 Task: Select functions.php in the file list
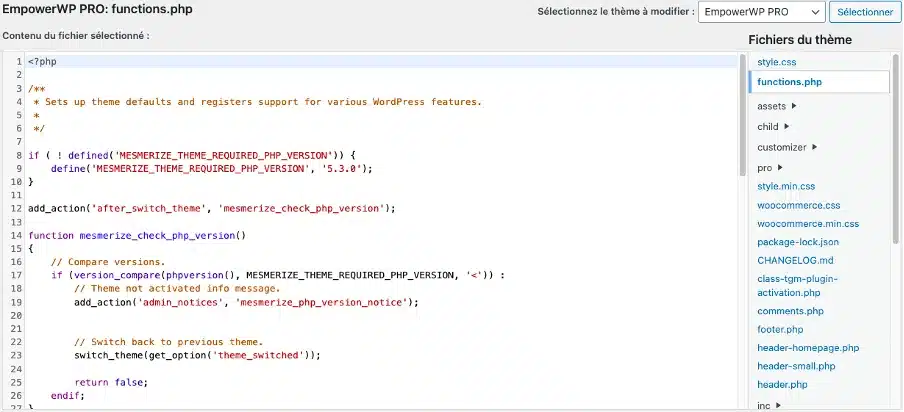[x=789, y=82]
